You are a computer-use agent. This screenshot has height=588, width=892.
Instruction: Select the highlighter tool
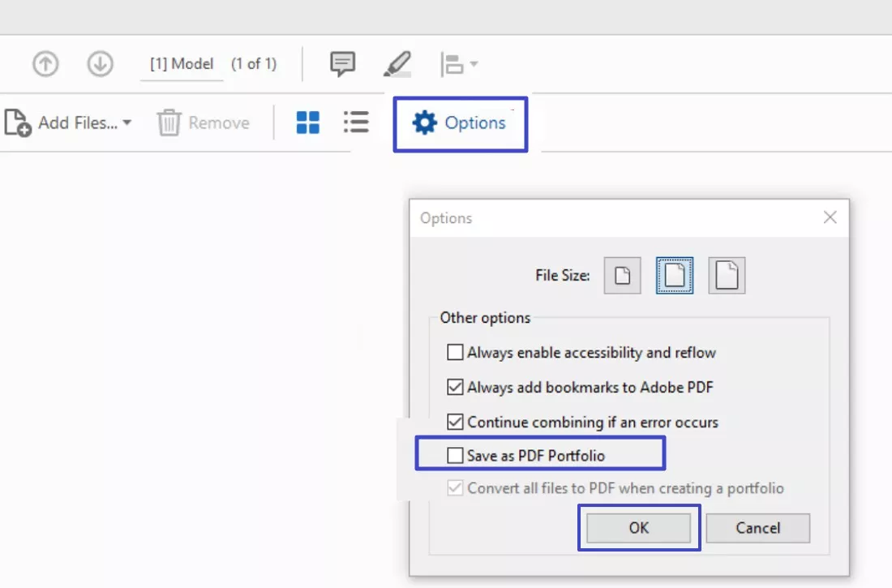pyautogui.click(x=397, y=63)
